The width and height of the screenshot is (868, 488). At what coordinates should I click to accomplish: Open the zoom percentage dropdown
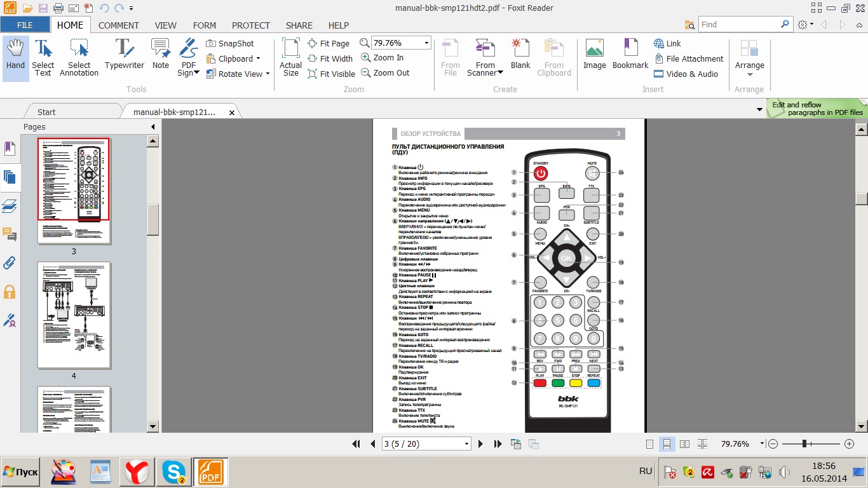(426, 43)
